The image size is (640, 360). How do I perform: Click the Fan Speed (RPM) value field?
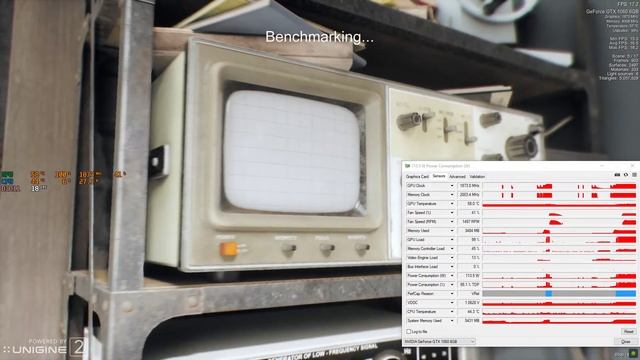tap(469, 222)
